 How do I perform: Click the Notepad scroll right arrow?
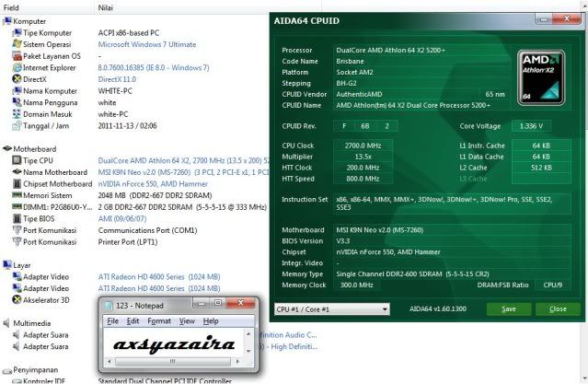(237, 362)
